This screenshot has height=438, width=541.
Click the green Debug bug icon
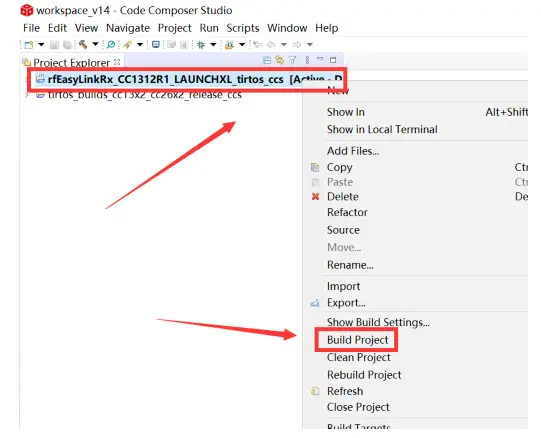201,45
